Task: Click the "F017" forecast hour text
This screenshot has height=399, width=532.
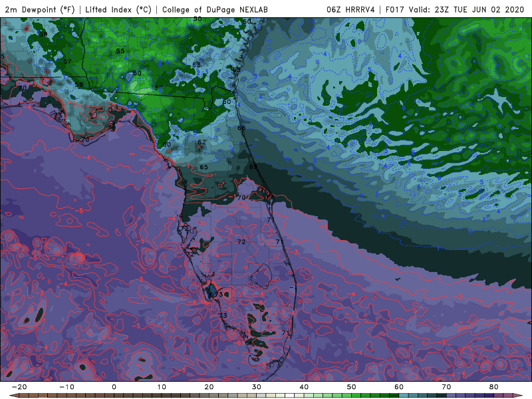Action: [x=395, y=9]
